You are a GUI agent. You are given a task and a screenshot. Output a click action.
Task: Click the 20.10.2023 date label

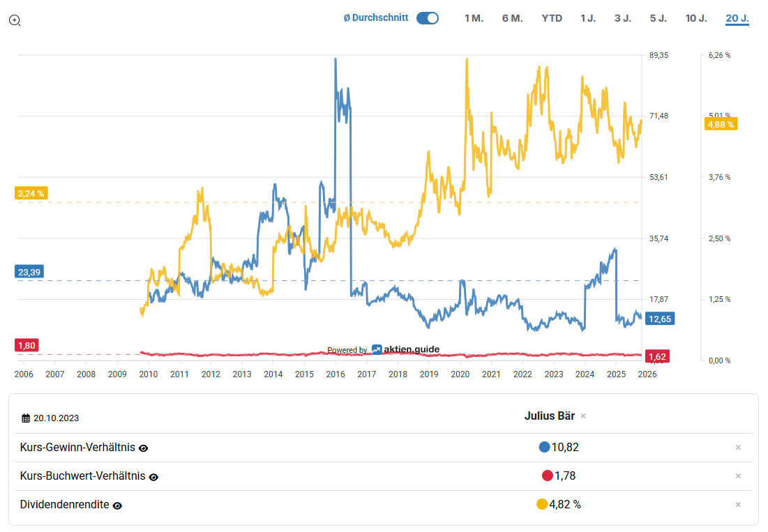pos(56,418)
